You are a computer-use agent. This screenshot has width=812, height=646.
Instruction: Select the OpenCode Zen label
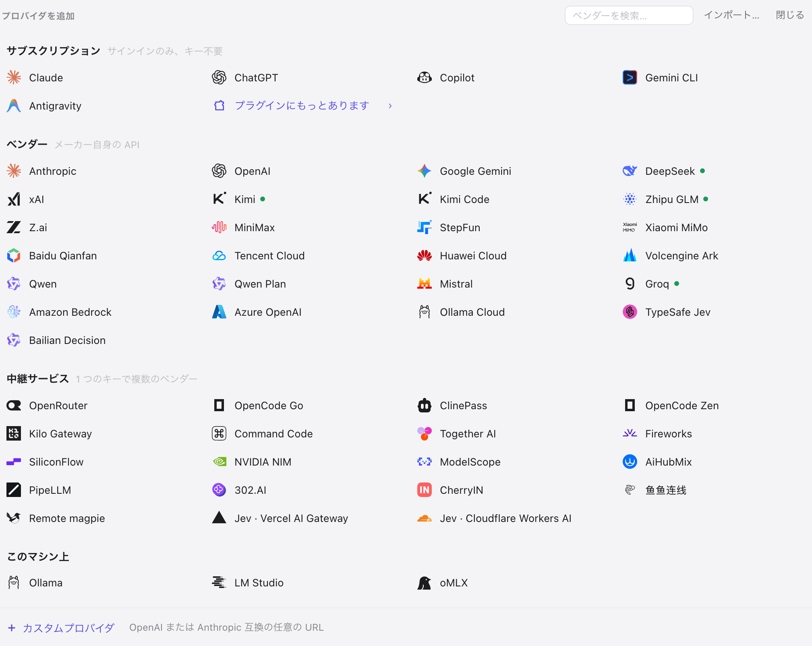point(682,406)
